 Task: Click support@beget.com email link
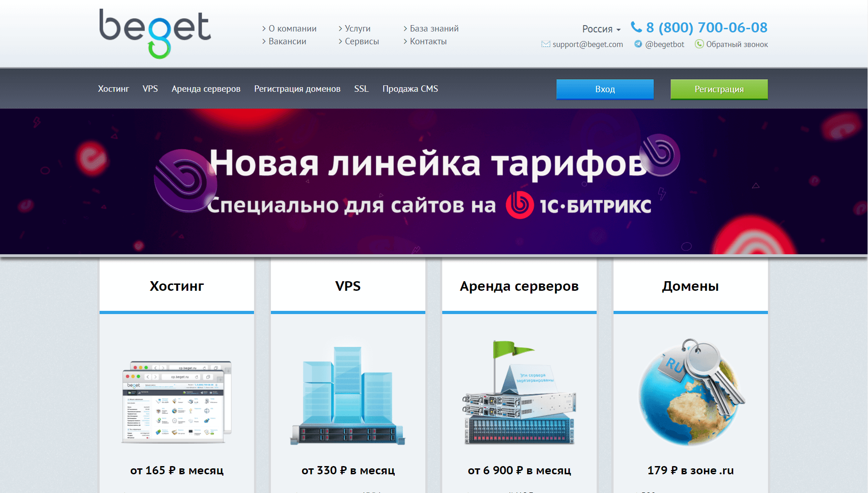[x=587, y=44]
